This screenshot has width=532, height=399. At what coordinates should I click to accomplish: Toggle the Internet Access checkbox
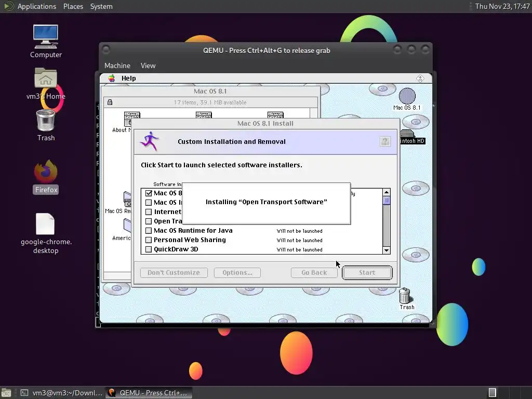[x=149, y=212]
